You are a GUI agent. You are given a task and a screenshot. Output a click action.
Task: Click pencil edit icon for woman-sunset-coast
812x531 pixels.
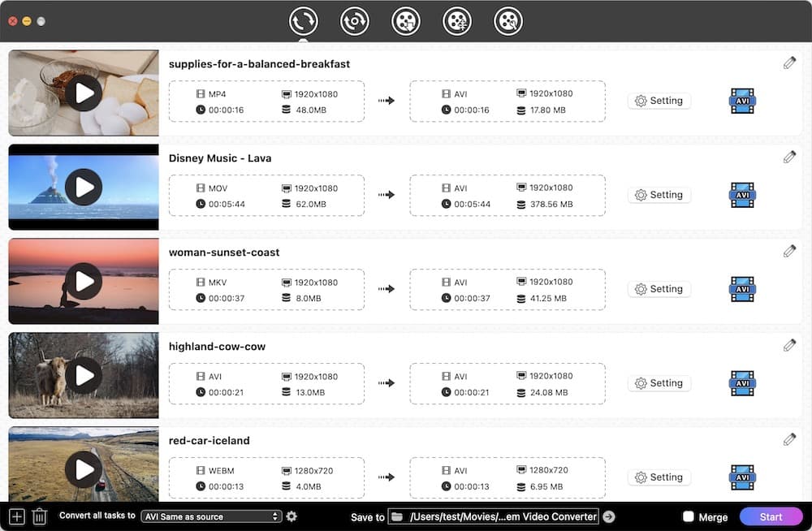(789, 251)
